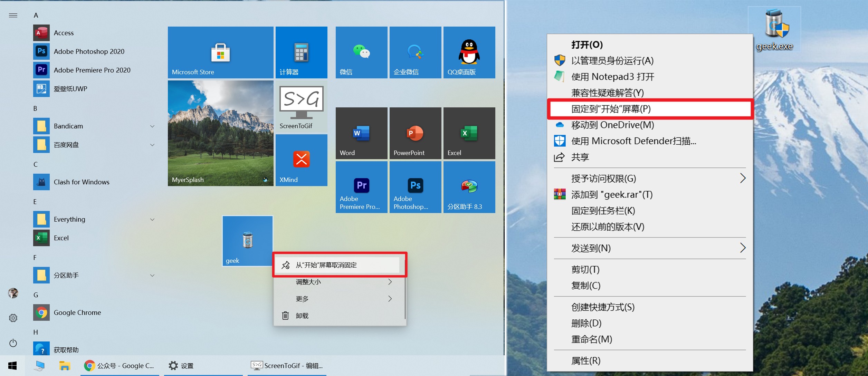This screenshot has height=376, width=868.
Task: Click the Windows Start button
Action: [12, 366]
